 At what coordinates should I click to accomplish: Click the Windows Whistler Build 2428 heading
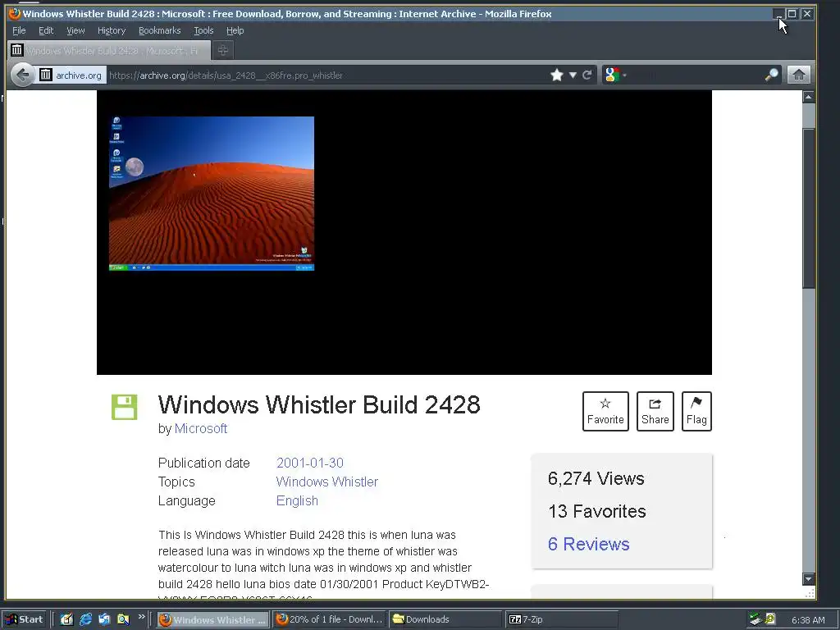pos(319,404)
